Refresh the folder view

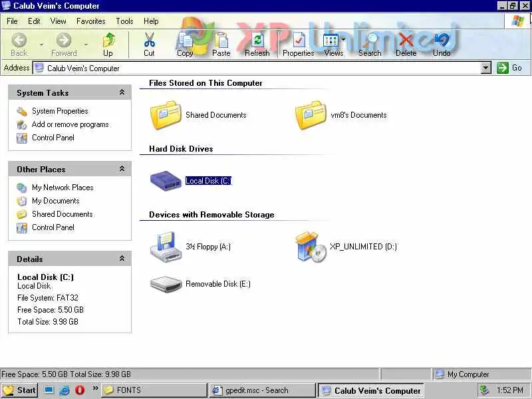point(257,45)
